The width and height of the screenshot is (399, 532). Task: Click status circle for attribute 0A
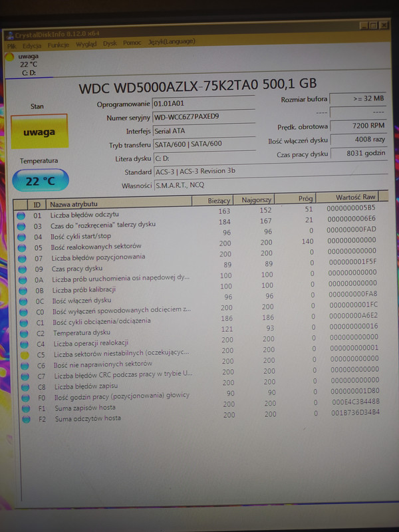[x=23, y=280]
